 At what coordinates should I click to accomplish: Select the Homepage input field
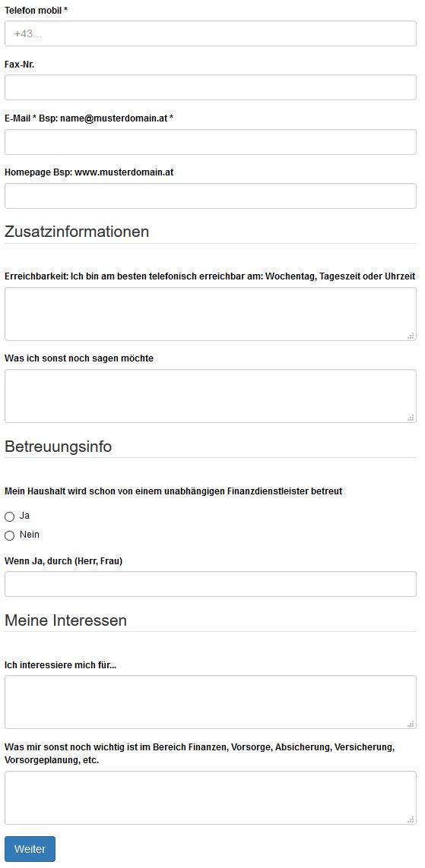pos(211,196)
